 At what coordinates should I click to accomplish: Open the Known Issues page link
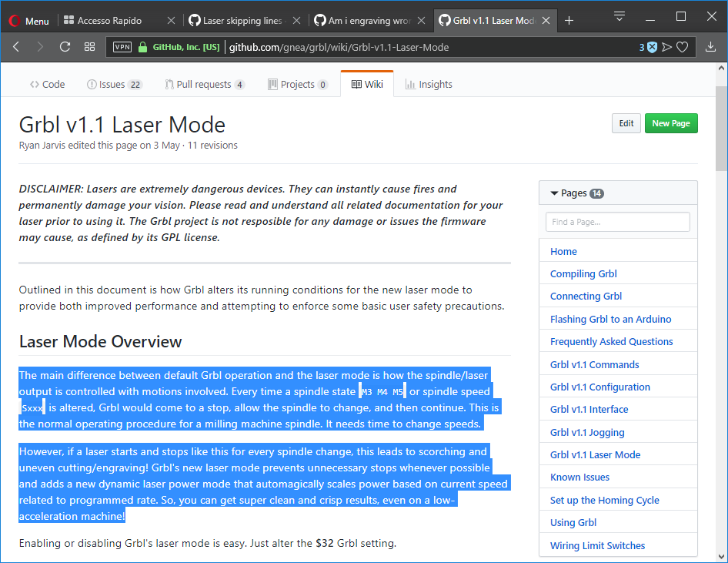pos(580,477)
